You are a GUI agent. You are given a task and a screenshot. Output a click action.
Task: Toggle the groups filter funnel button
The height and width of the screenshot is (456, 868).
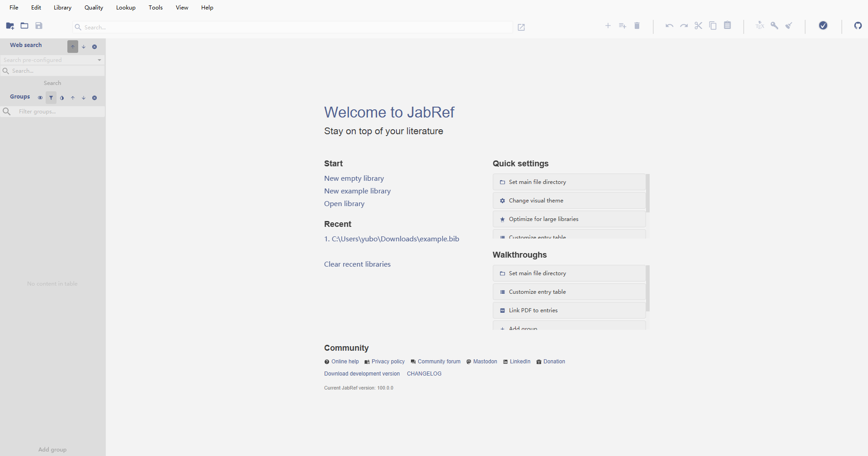[x=51, y=98]
